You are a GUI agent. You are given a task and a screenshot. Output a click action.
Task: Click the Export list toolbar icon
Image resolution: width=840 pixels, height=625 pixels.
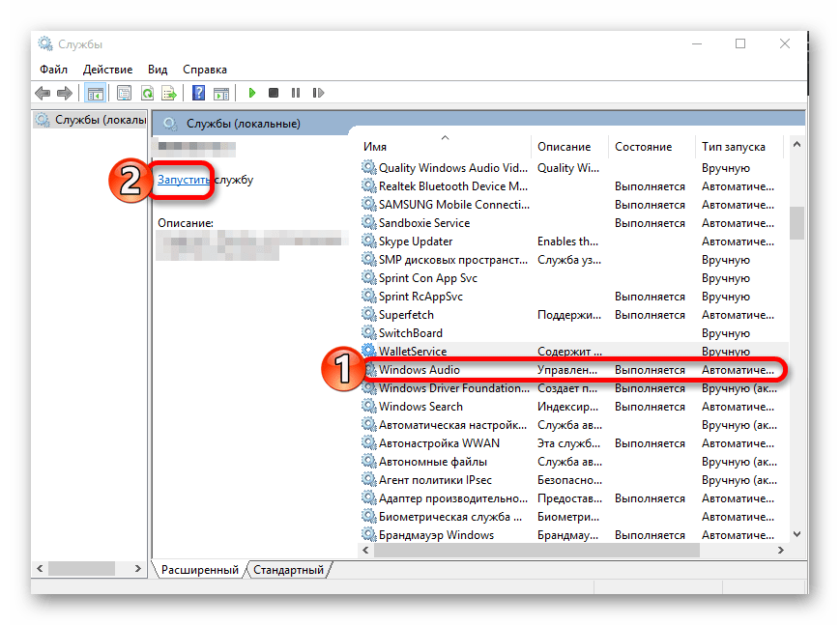pos(169,93)
